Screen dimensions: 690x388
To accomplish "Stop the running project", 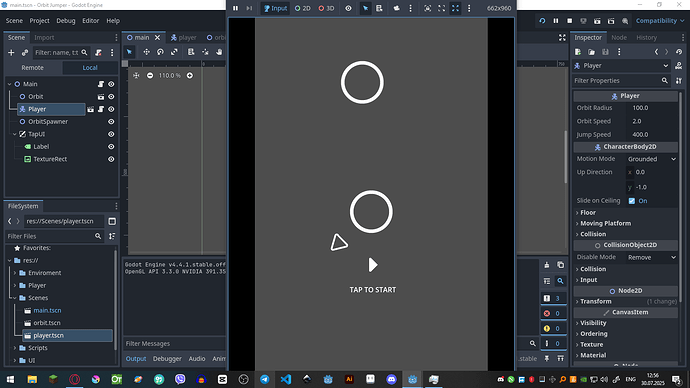I will point(569,21).
